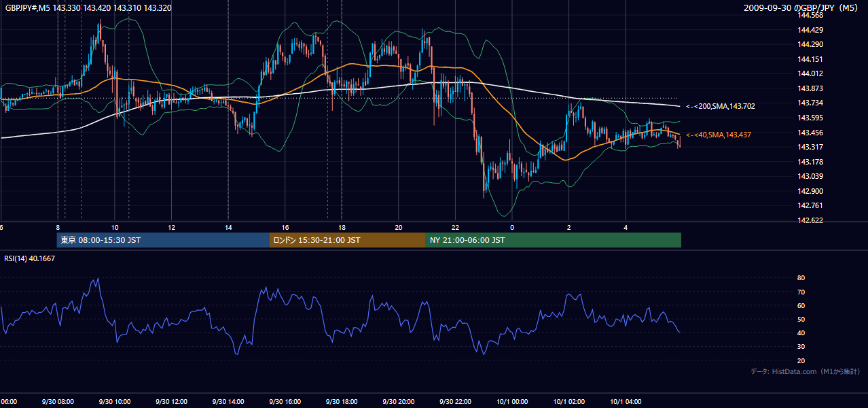Click the RSI scale value 20

(801, 360)
